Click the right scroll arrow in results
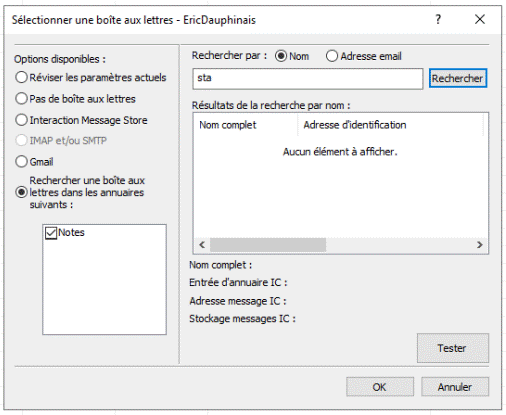Screen dimensions: 506x415 click(x=480, y=245)
